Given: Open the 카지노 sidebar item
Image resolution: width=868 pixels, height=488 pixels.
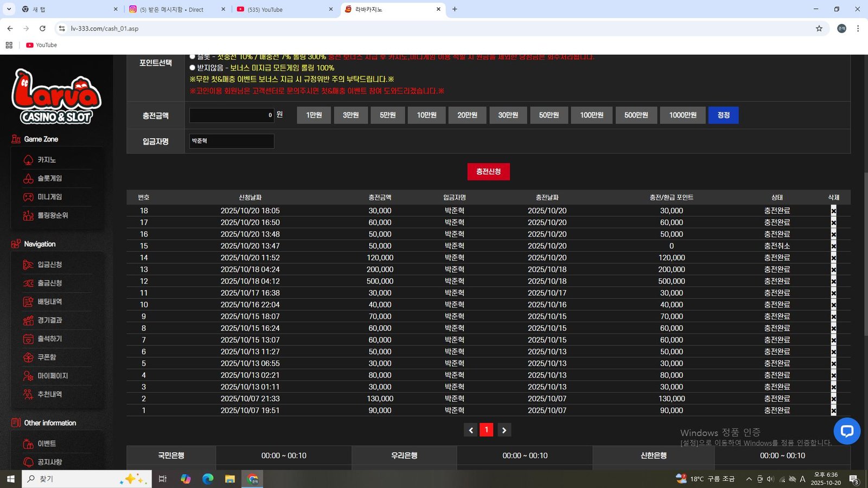Looking at the screenshot, I should 47,160.
